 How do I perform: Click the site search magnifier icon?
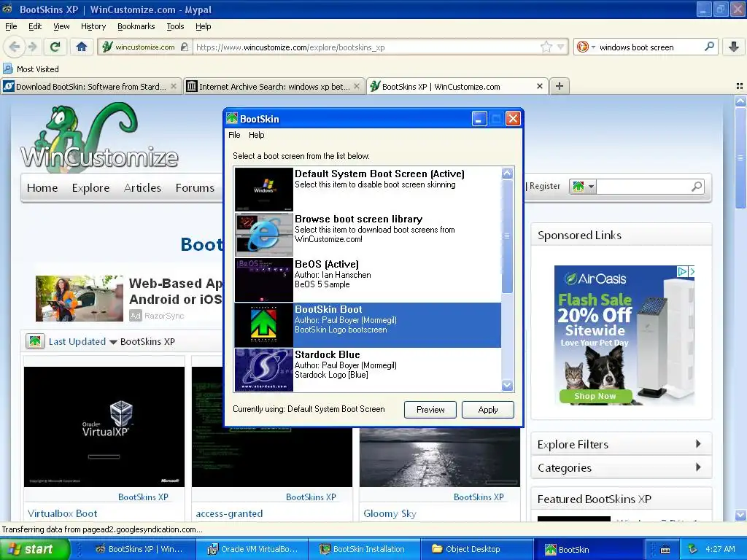[697, 187]
